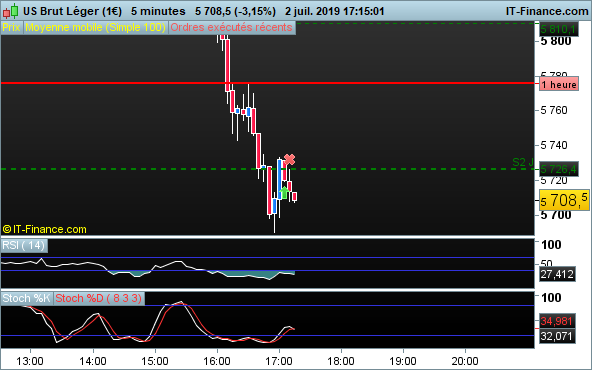Image resolution: width=592 pixels, height=370 pixels.
Task: Click the red Stoch %D value 34,981
Action: pos(557,321)
